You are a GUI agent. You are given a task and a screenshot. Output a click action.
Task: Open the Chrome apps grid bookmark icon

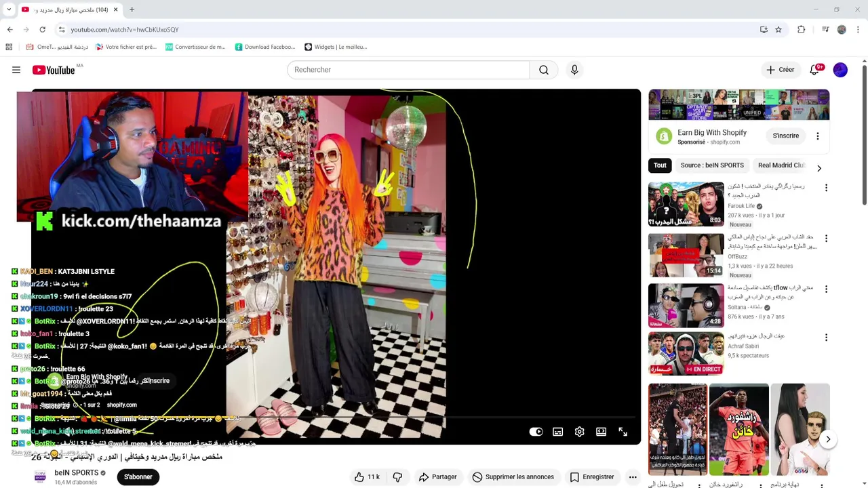(9, 47)
